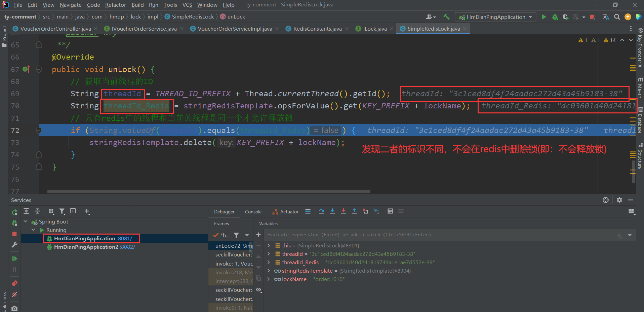Open run configuration dropdown HmDianPingApplication
Image resolution: width=644 pixels, height=312 pixels.
point(495,17)
